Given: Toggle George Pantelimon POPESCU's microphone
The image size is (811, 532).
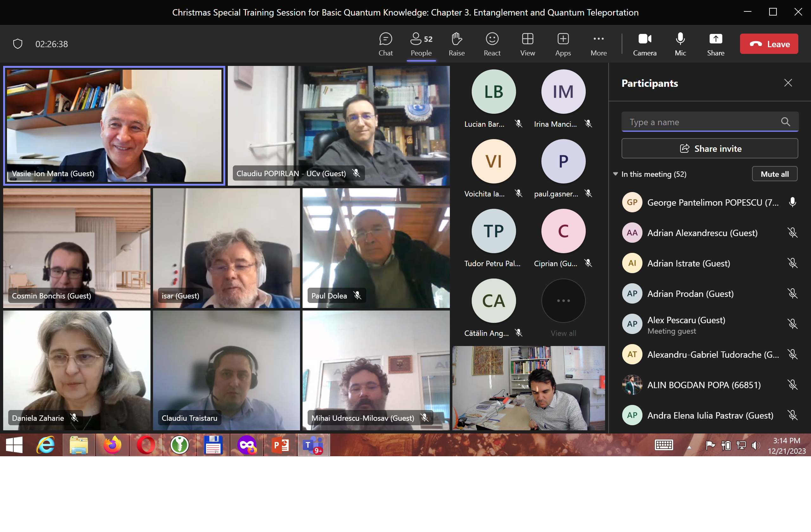Looking at the screenshot, I should pos(792,202).
